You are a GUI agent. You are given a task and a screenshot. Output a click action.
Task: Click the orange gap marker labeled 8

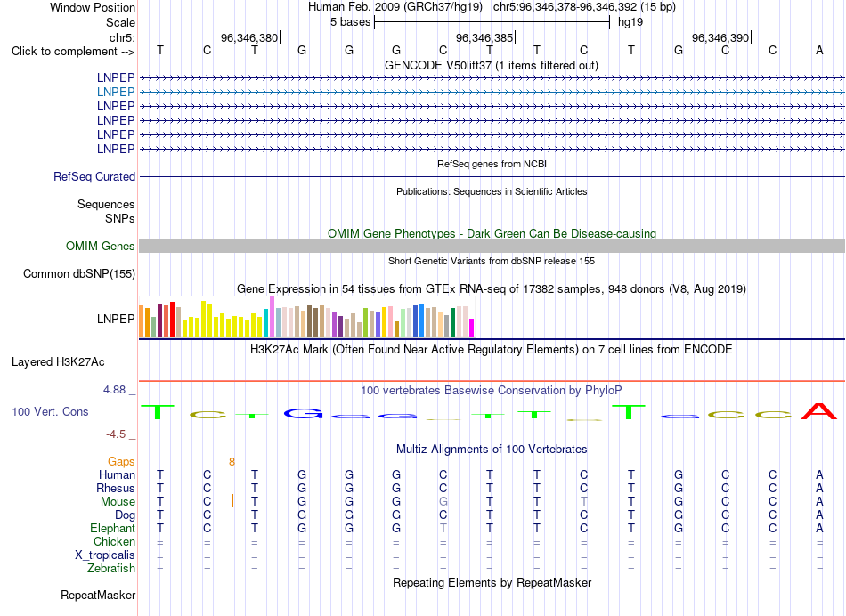(x=232, y=462)
